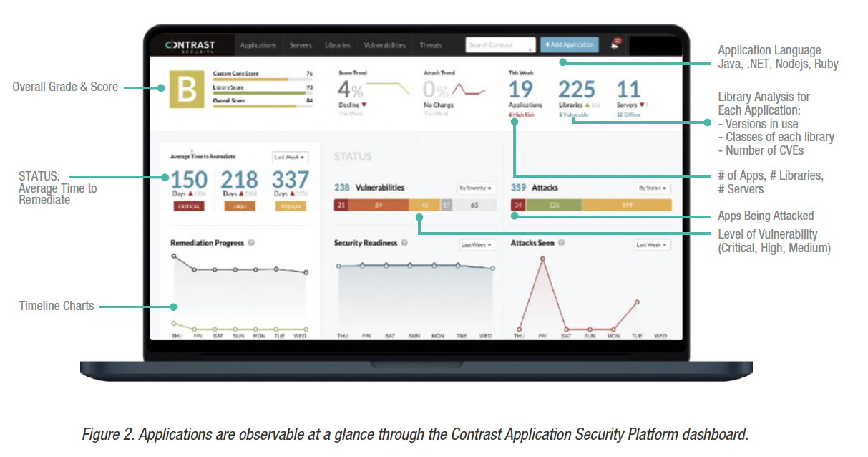
Task: Open the By Severity dropdown
Action: coord(477,188)
